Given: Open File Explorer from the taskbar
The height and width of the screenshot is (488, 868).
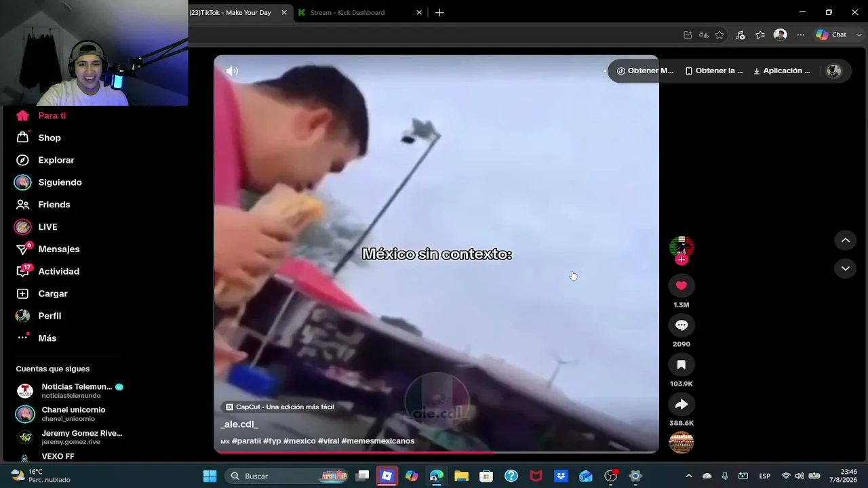Looking at the screenshot, I should pos(461,476).
